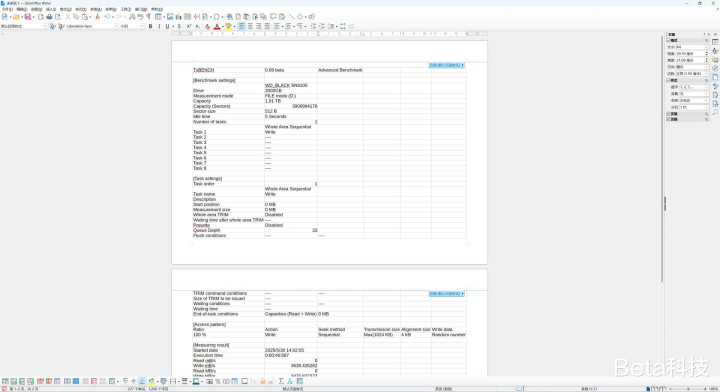Screen dimensions: 720x392
Task: Open the fourth menu bar item (Insert)
Action: click(51, 9)
